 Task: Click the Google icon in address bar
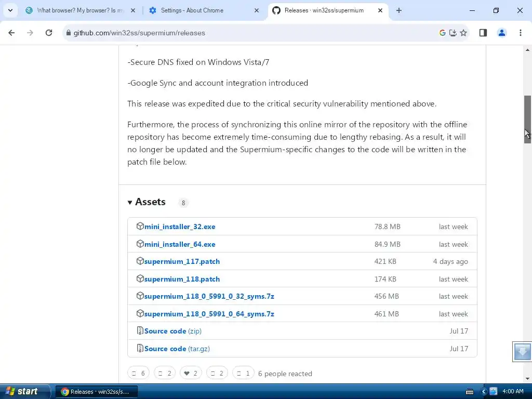coord(443,33)
